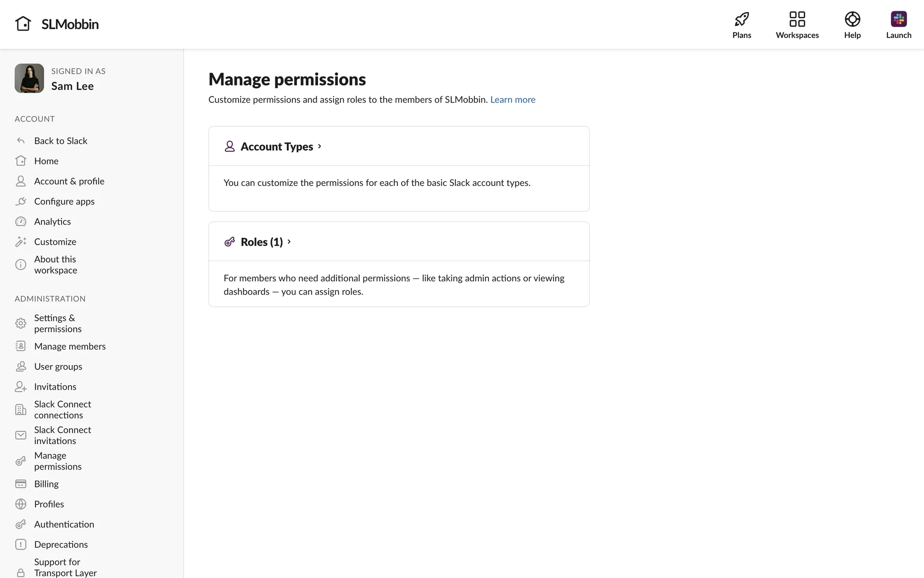Launch Slack via the Slack logo icon
This screenshot has height=578, width=924.
[x=898, y=19]
